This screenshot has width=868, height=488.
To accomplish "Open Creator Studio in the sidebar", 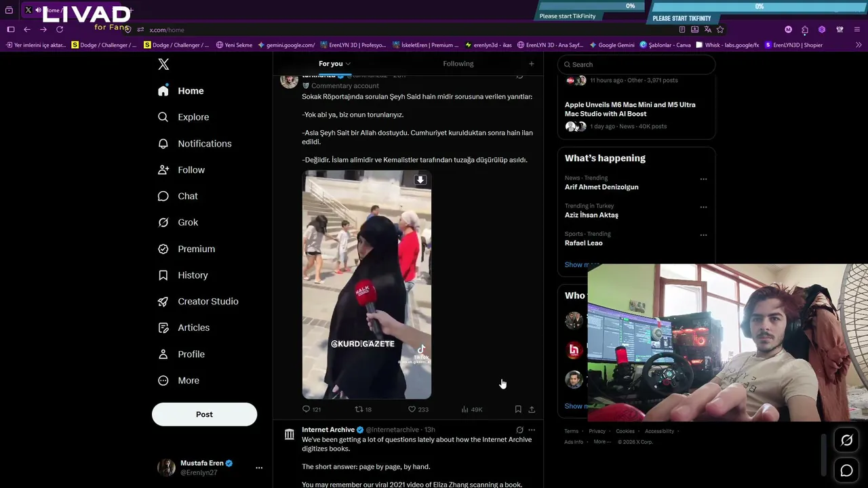I will point(198,302).
